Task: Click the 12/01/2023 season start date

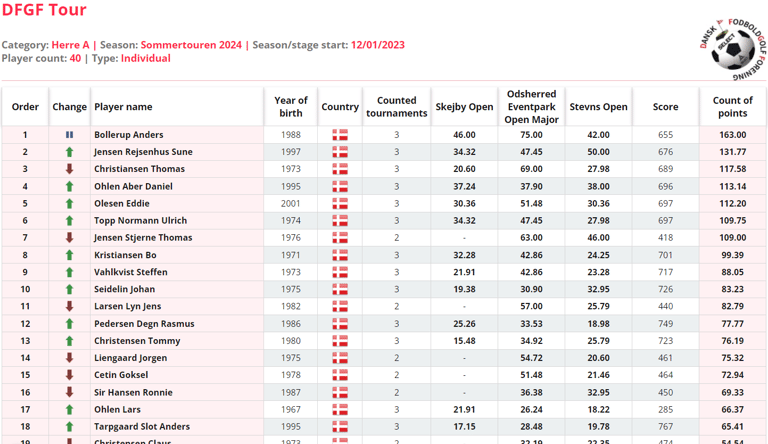Action: [x=378, y=45]
